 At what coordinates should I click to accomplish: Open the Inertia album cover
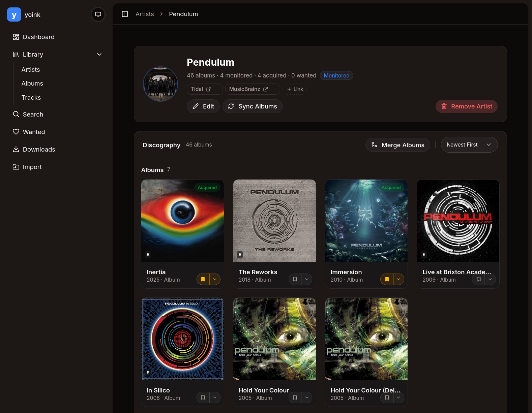(183, 221)
